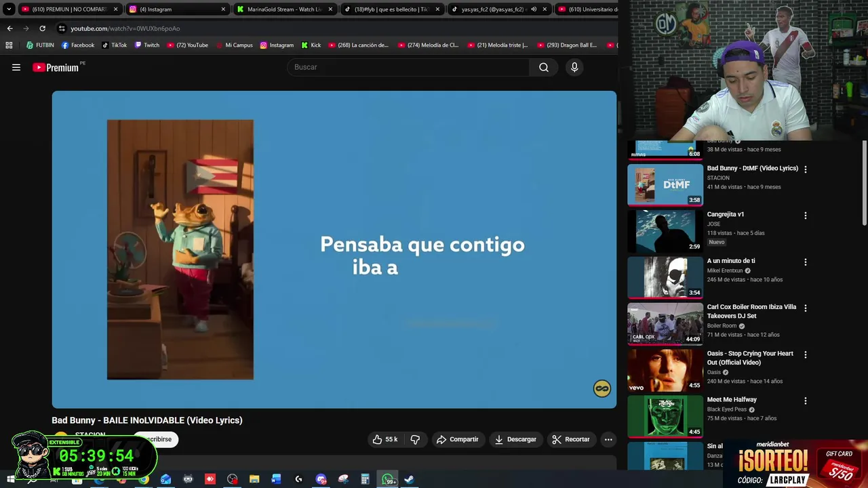Viewport: 868px width, 488px height.
Task: Open FUTBIN bookmark
Action: click(x=40, y=45)
